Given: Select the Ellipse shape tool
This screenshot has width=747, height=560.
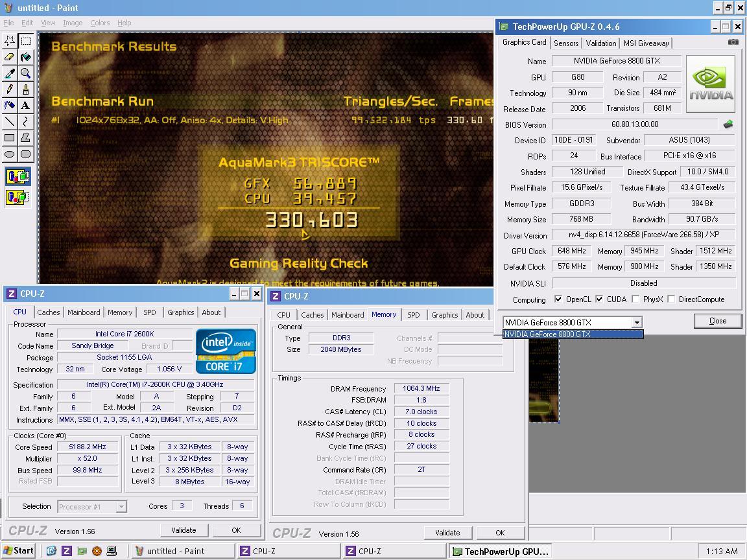Looking at the screenshot, I should coord(10,154).
